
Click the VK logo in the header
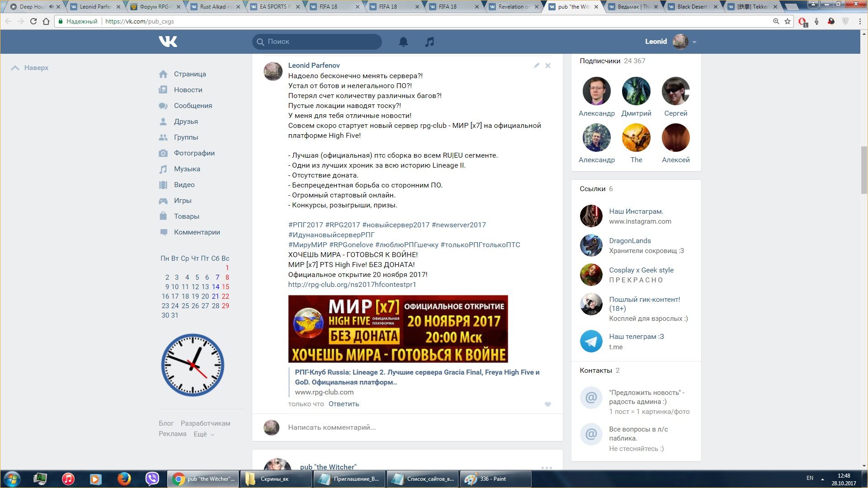coord(168,42)
